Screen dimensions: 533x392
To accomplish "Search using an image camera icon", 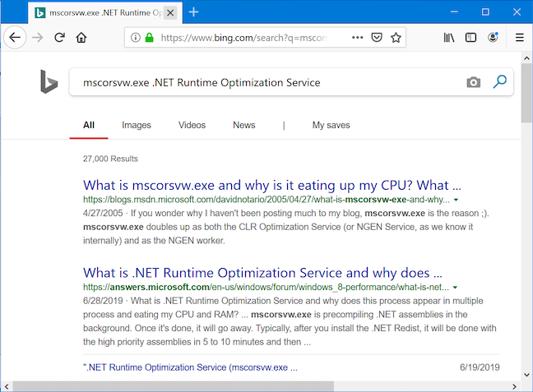I will point(473,82).
